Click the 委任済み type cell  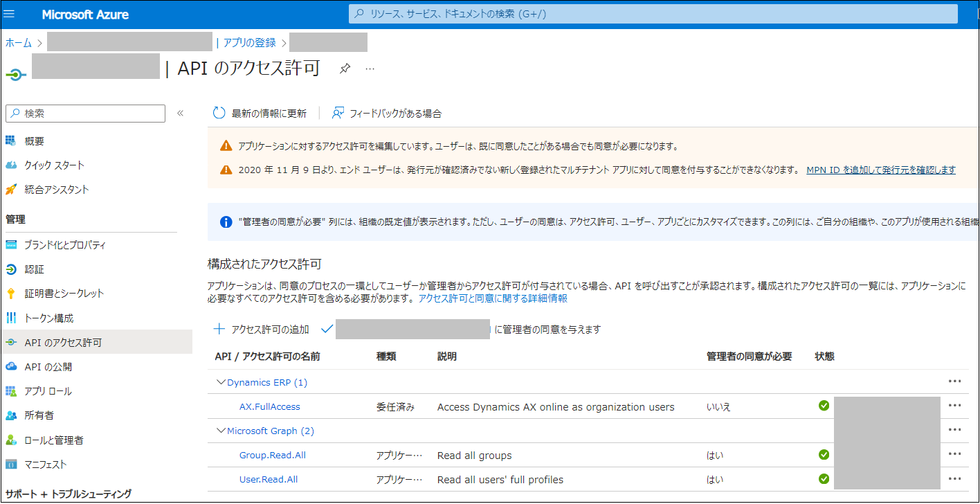395,406
